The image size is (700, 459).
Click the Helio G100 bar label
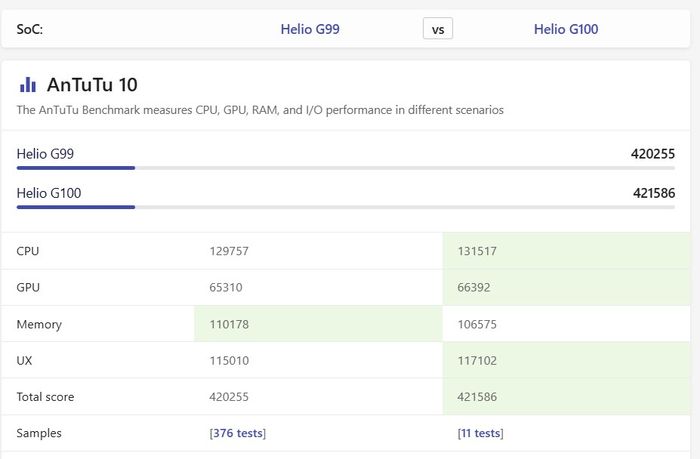pyautogui.click(x=49, y=193)
